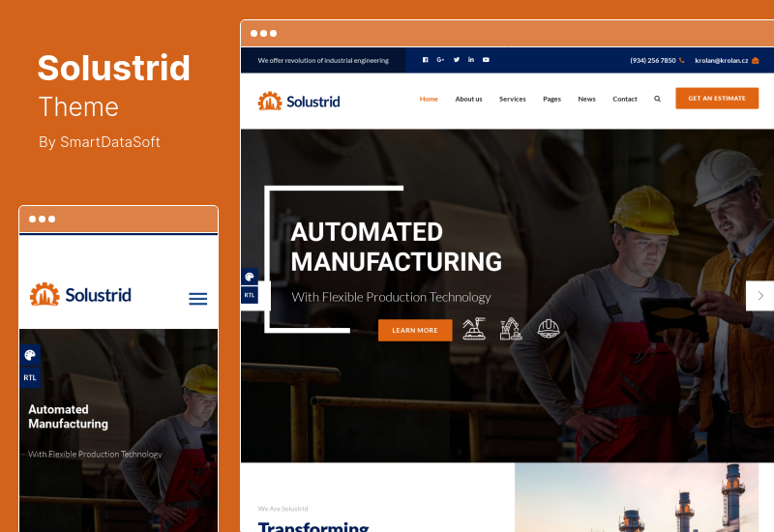Screen dimensions: 774x532
Task: Open the Twitter social icon
Action: tap(456, 60)
